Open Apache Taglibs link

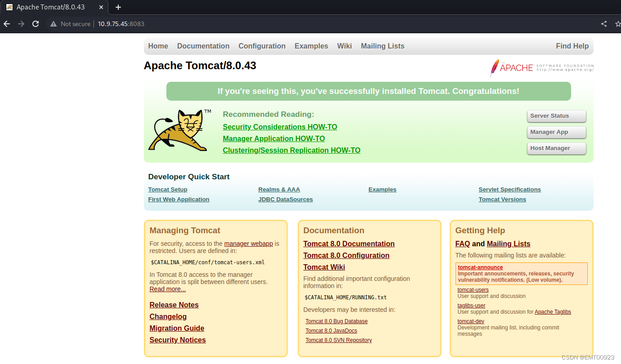point(553,312)
